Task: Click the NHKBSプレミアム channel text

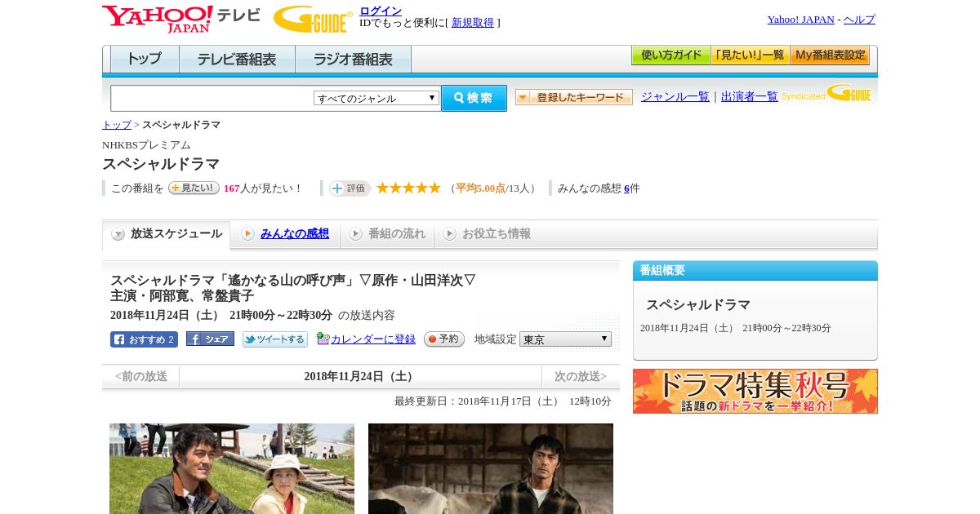Action: click(146, 145)
